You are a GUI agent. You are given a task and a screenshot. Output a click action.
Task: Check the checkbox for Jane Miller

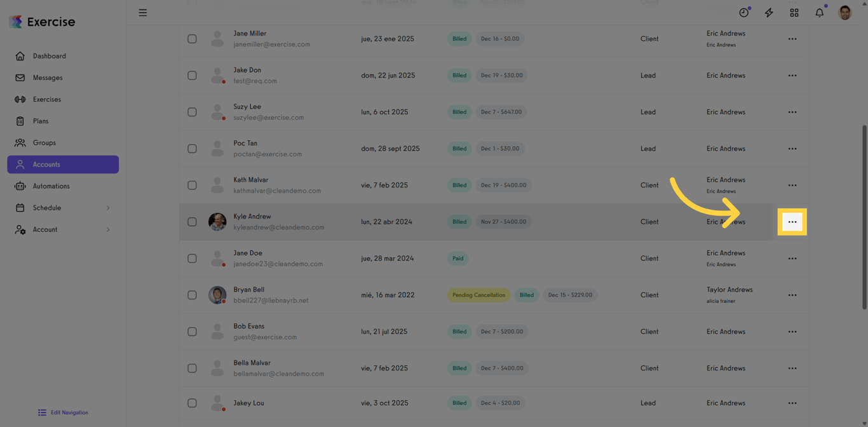[192, 39]
